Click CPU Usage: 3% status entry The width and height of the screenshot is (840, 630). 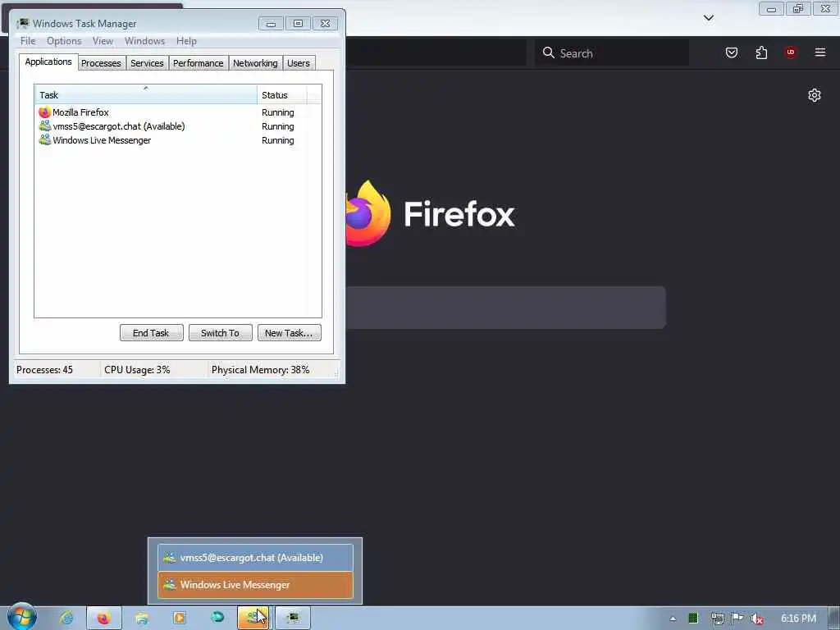click(x=137, y=370)
